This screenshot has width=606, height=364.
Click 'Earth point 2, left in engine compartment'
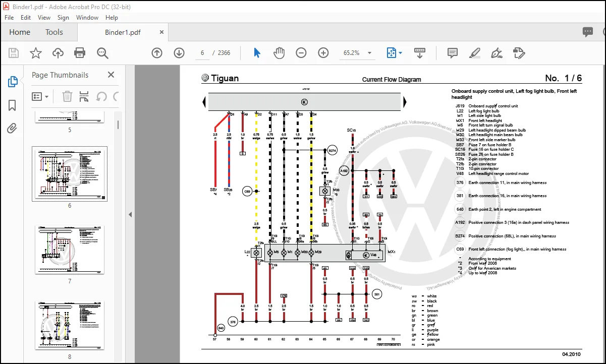pyautogui.click(x=505, y=209)
